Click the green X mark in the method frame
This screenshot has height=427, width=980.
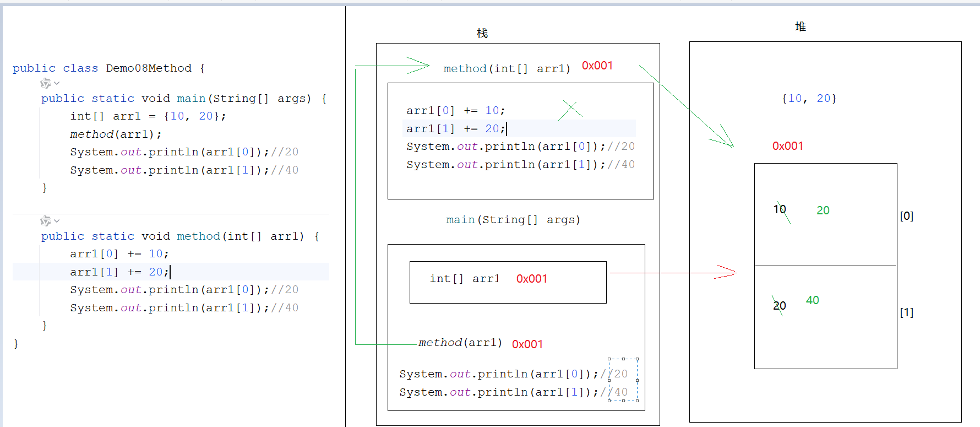570,110
